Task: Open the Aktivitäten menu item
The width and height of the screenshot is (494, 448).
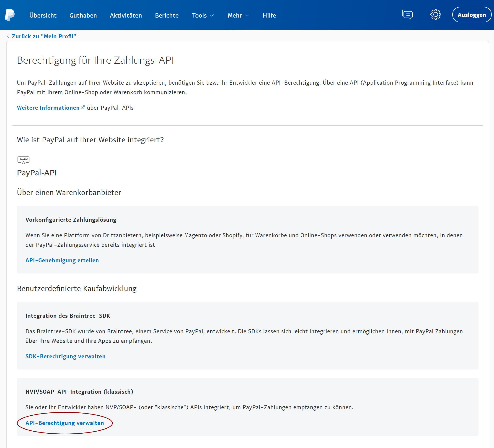Action: pos(126,16)
